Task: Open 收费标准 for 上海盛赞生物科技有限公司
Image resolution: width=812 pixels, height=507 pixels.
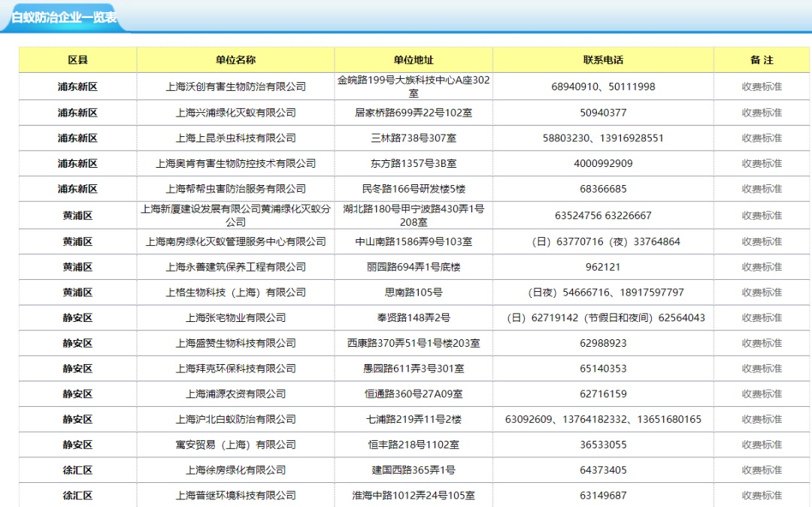Action: pyautogui.click(x=761, y=343)
